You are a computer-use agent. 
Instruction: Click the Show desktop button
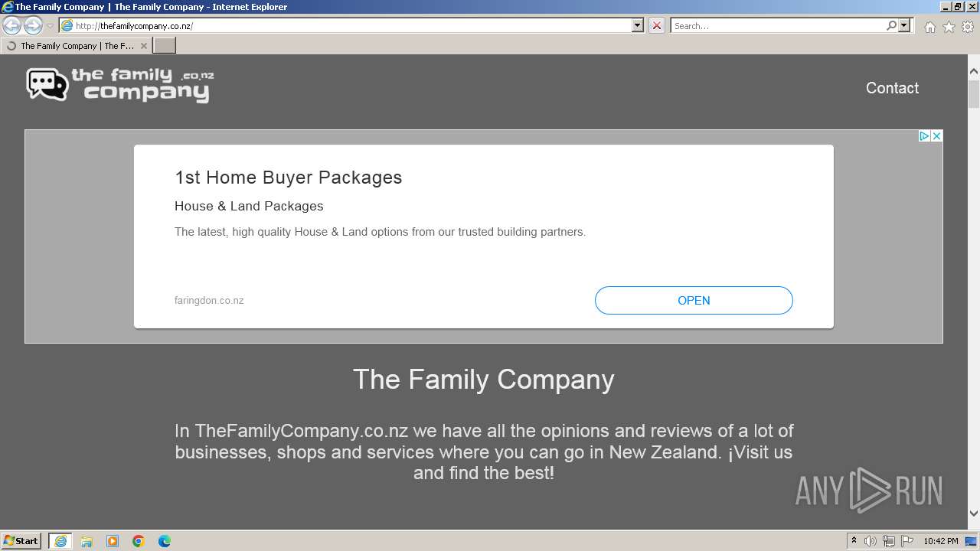[972, 541]
